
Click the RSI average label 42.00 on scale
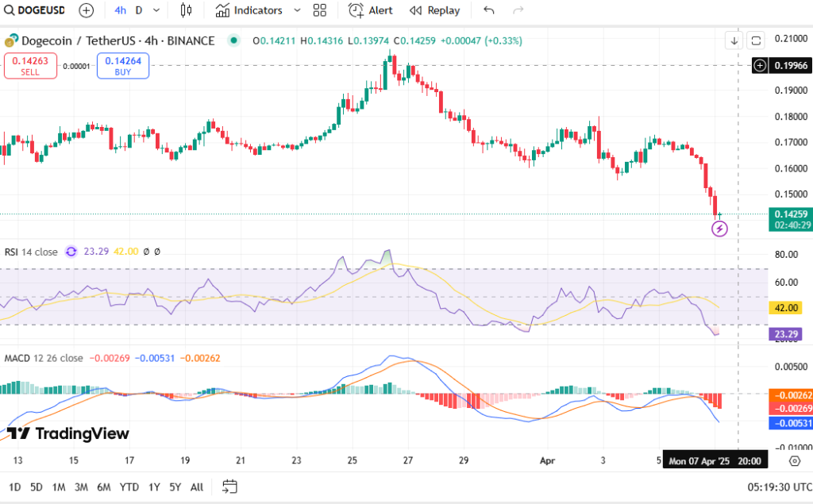(x=786, y=308)
